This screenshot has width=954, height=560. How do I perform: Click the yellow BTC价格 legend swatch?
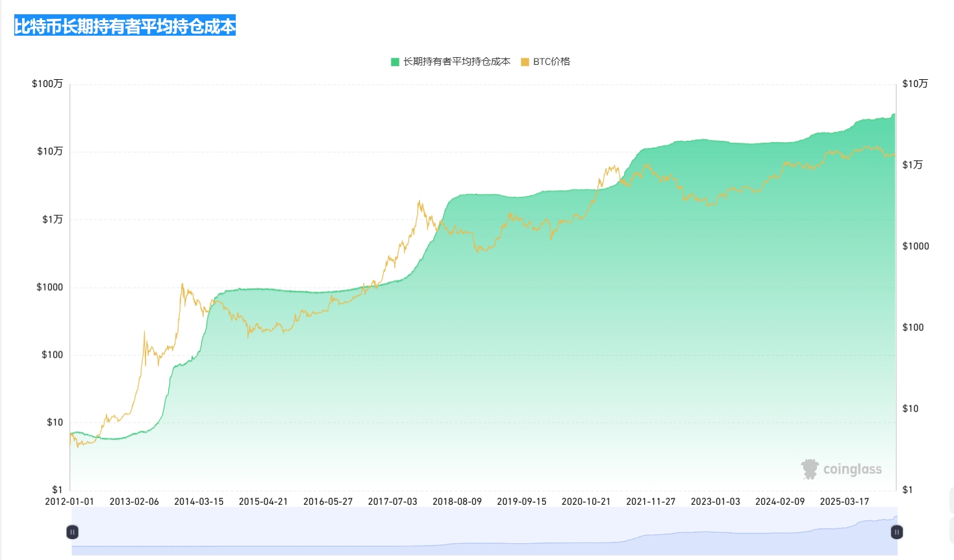pos(525,62)
